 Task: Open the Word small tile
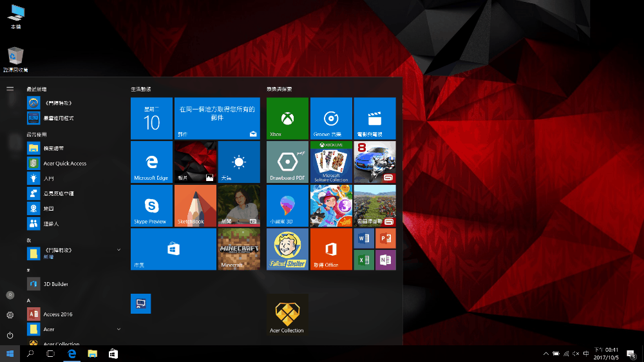pos(364,238)
